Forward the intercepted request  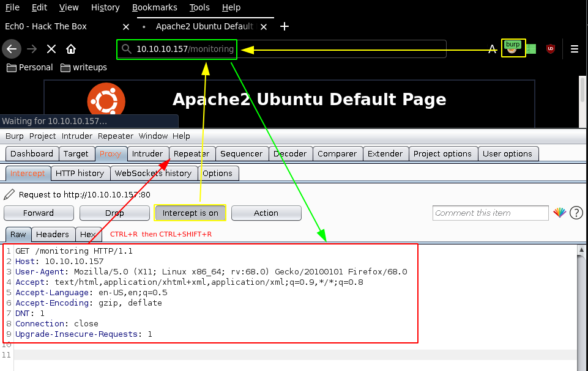[x=39, y=213]
